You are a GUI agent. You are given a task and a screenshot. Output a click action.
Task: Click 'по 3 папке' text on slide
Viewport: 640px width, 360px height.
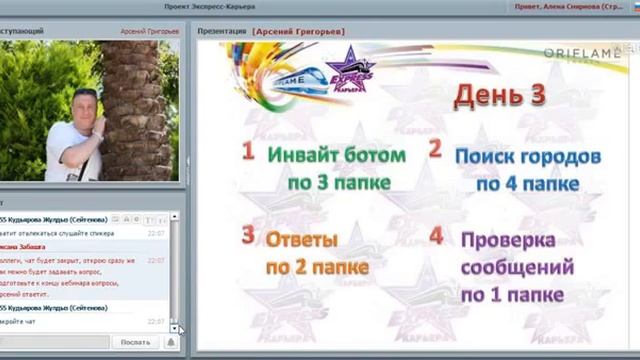pyautogui.click(x=339, y=182)
